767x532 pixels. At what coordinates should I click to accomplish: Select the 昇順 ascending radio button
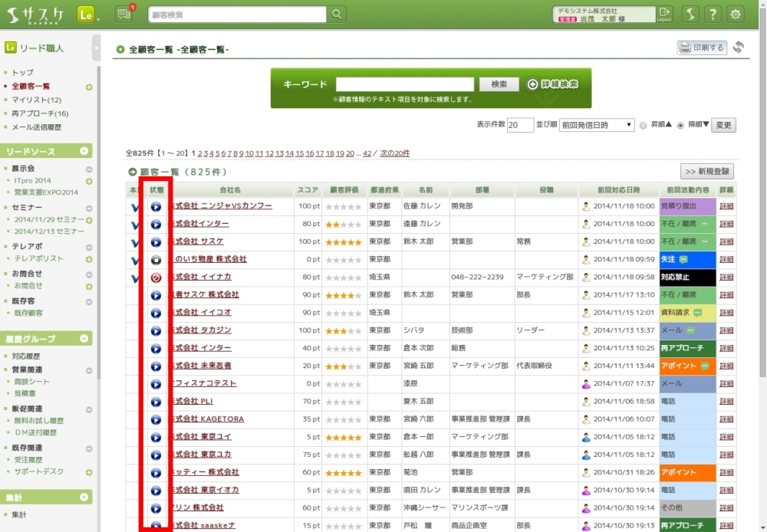pos(643,125)
